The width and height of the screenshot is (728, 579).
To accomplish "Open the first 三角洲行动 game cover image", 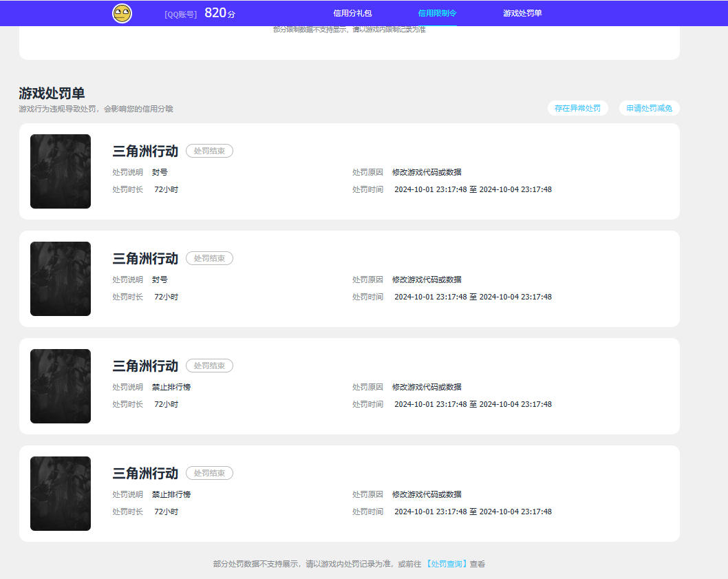I will [60, 171].
